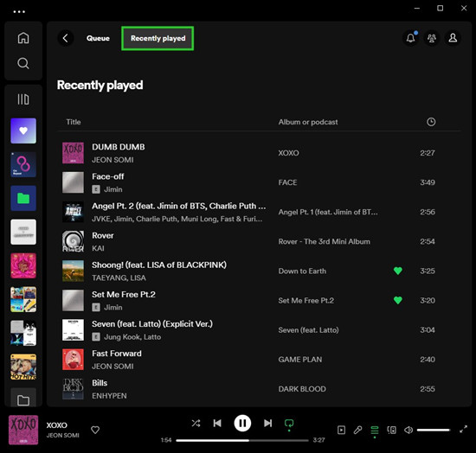Open DARK BLOOD album link

coord(302,389)
